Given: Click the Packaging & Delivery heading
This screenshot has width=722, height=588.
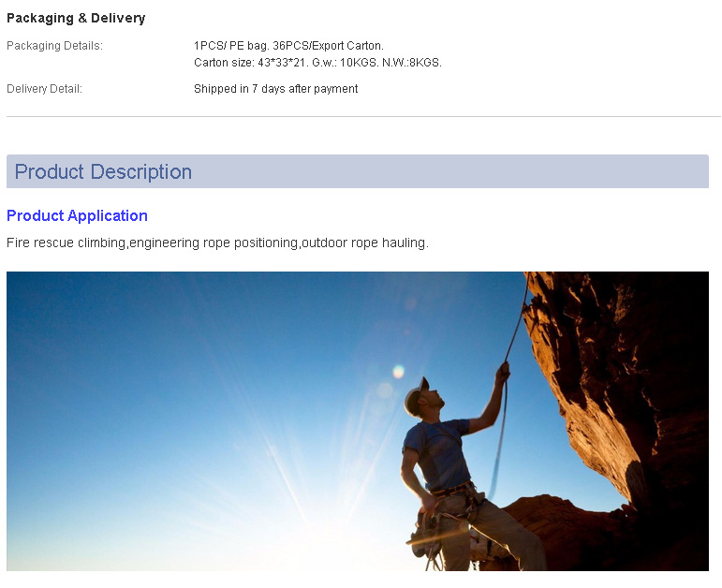Looking at the screenshot, I should 76,18.
